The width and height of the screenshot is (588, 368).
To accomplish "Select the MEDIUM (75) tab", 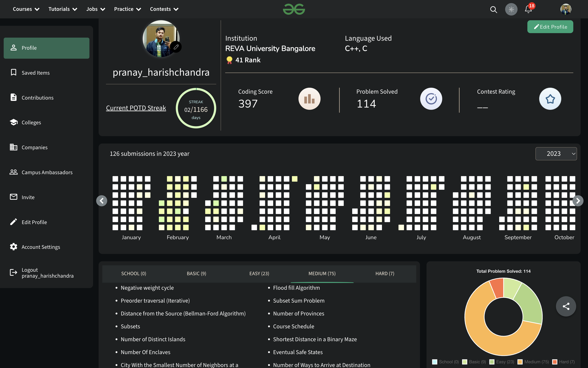I will pyautogui.click(x=322, y=274).
